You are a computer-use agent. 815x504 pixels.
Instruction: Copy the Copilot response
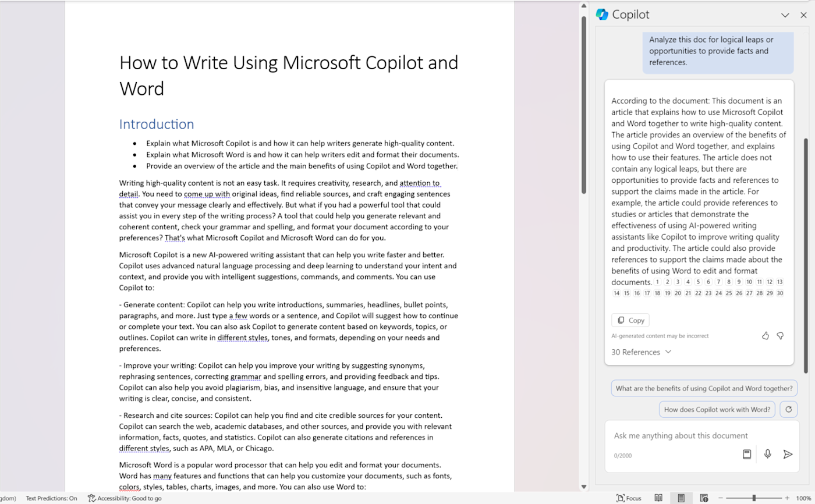[x=630, y=320]
